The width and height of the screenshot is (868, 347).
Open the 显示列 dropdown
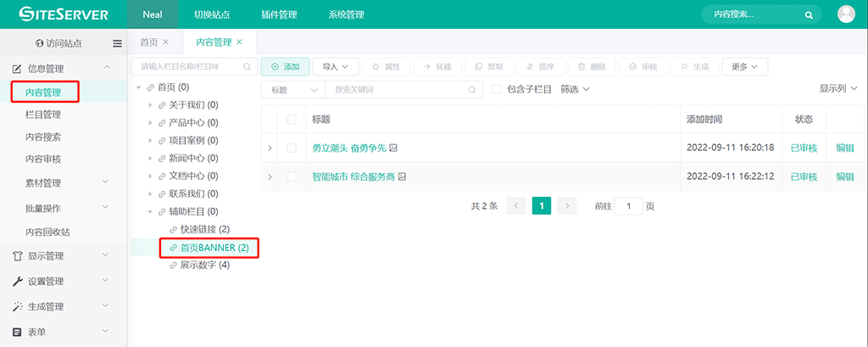(x=837, y=88)
